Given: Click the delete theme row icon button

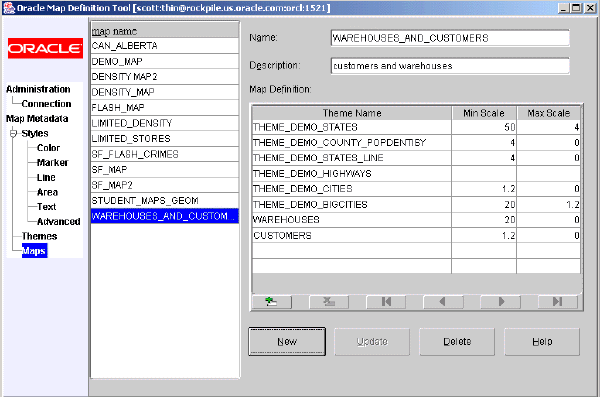Looking at the screenshot, I should pyautogui.click(x=329, y=302).
